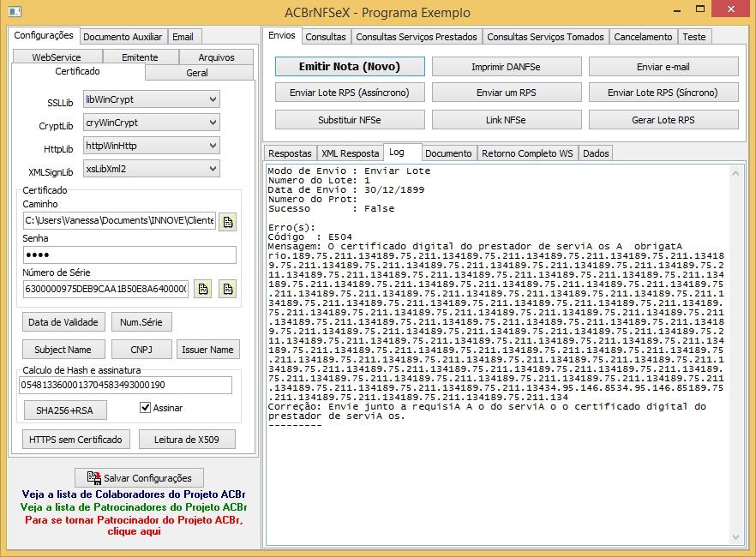
Task: Click the Gerar Lote RPS button
Action: [x=663, y=119]
